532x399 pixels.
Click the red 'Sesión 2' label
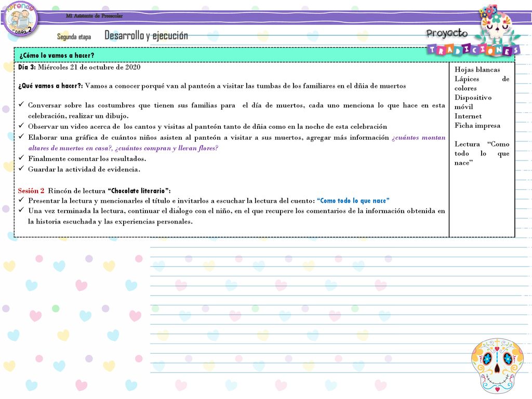(31, 191)
